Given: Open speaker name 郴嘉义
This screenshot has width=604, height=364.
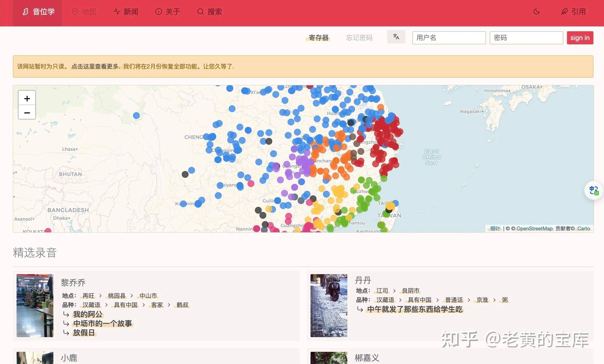Looking at the screenshot, I should coord(367,358).
